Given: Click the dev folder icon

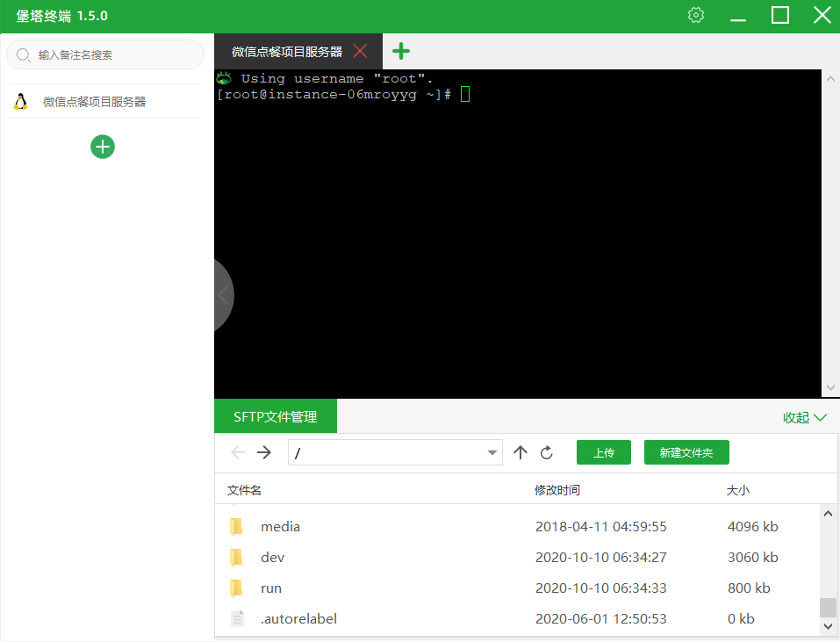Looking at the screenshot, I should tap(236, 558).
